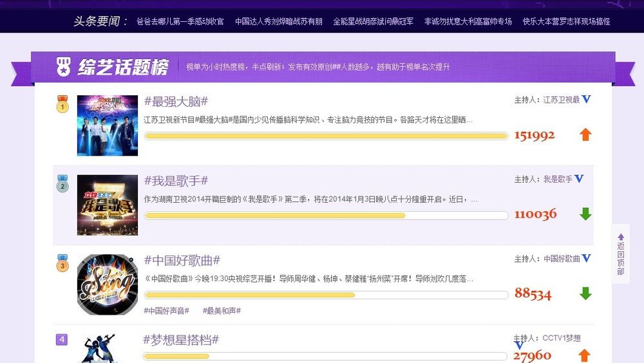The height and width of the screenshot is (363, 644).
Task: Open headline 非诚勿扰意大利高富帅专场
Action: tap(468, 21)
